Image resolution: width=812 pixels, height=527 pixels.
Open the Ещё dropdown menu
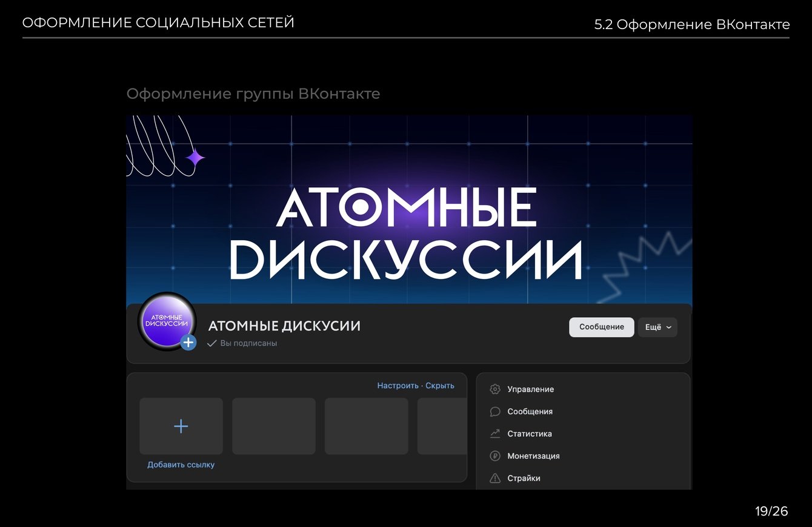tap(657, 327)
